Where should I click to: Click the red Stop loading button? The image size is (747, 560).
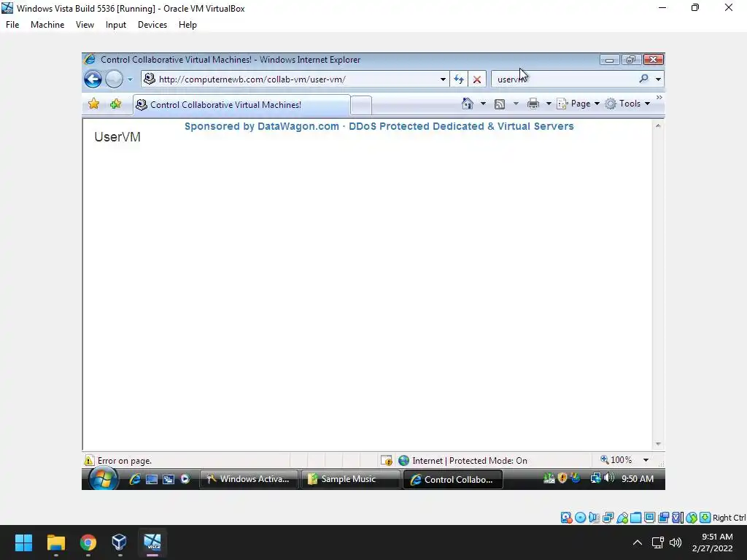tap(477, 79)
